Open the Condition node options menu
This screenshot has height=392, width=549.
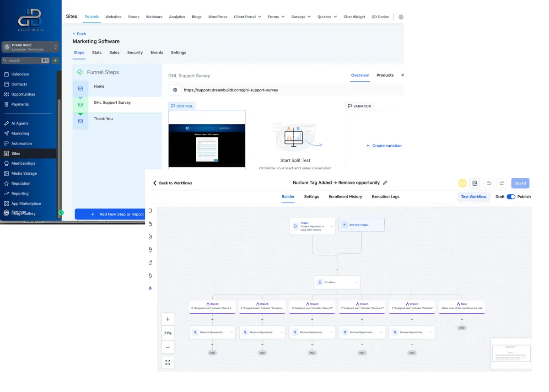coord(356,282)
